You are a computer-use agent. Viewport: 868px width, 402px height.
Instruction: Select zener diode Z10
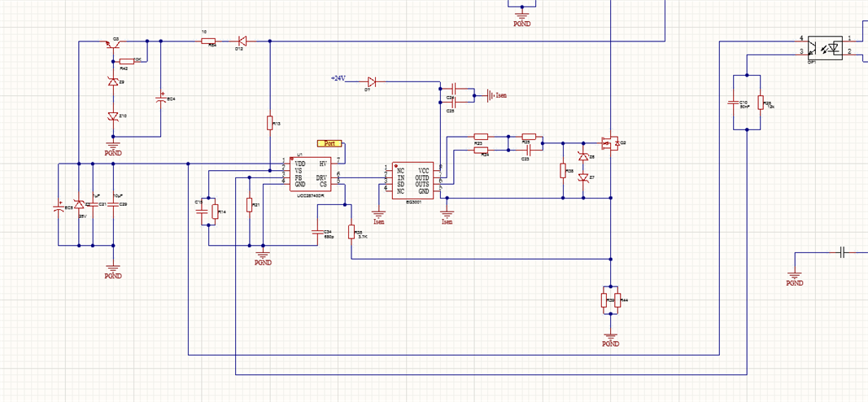coord(113,116)
